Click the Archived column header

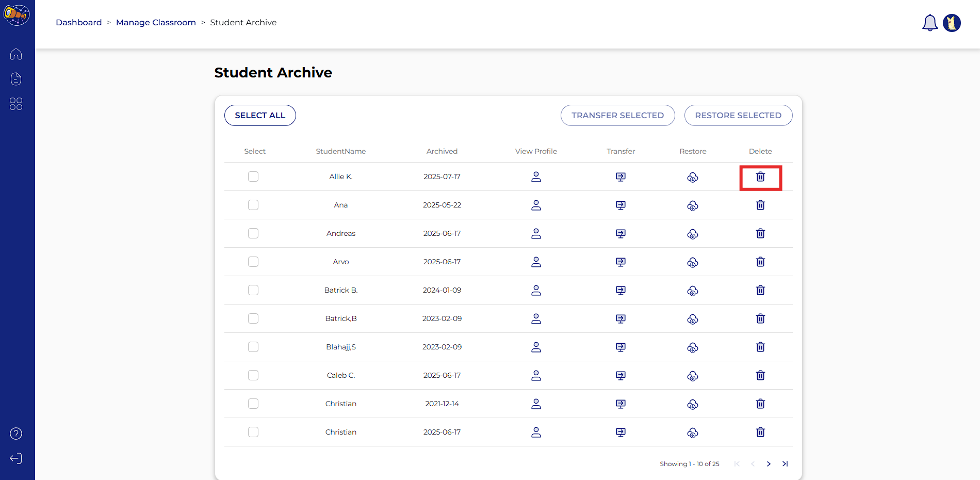point(442,151)
